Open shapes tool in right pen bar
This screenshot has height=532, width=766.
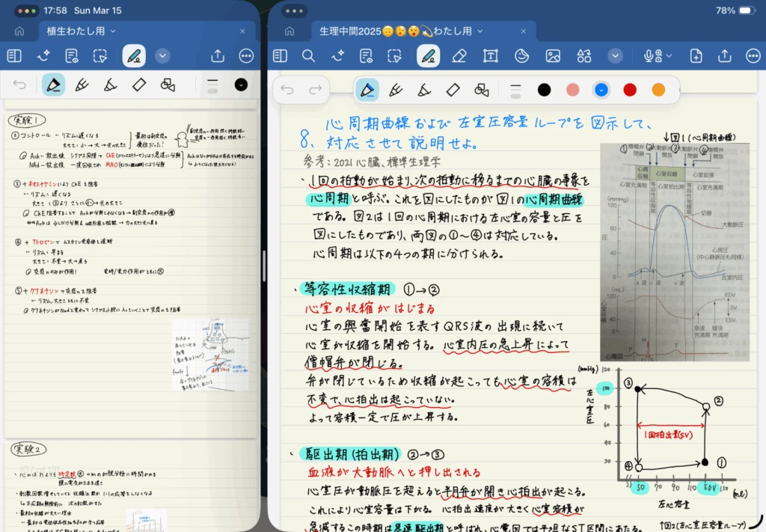tap(481, 90)
